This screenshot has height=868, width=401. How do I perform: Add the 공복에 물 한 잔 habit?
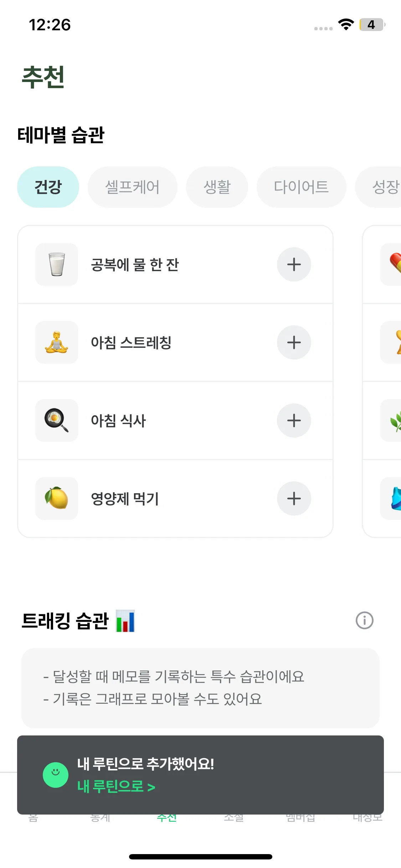tap(294, 264)
